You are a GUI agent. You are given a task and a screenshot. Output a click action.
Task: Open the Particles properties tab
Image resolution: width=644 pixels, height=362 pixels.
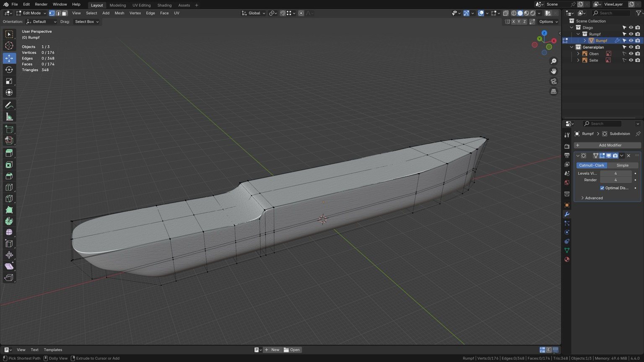(x=567, y=223)
